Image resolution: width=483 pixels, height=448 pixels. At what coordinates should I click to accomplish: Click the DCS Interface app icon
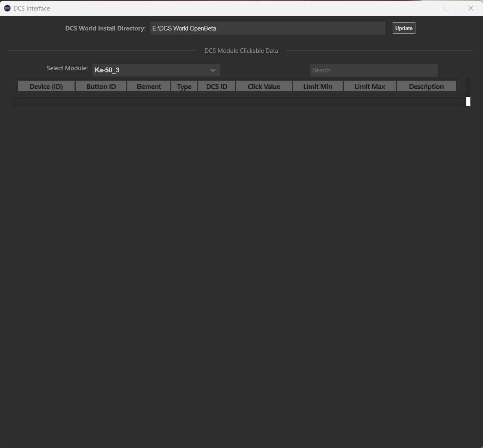[x=7, y=8]
